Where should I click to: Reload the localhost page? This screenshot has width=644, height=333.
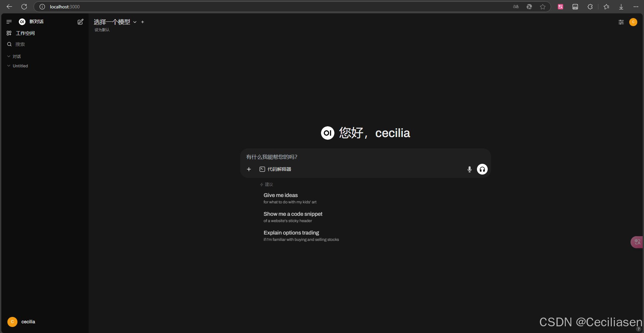tap(24, 7)
